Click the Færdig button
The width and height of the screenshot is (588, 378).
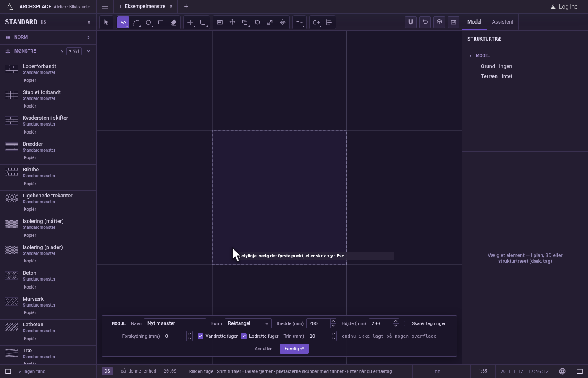294,349
